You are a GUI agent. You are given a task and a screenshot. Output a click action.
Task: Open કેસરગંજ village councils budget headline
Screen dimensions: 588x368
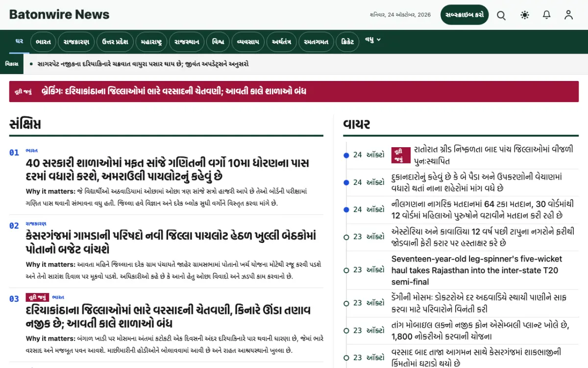(171, 242)
